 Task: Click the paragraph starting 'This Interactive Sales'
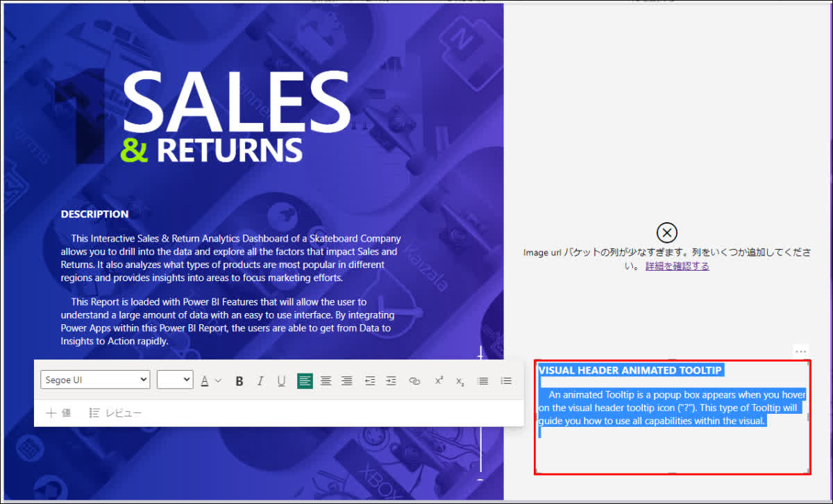tap(230, 258)
